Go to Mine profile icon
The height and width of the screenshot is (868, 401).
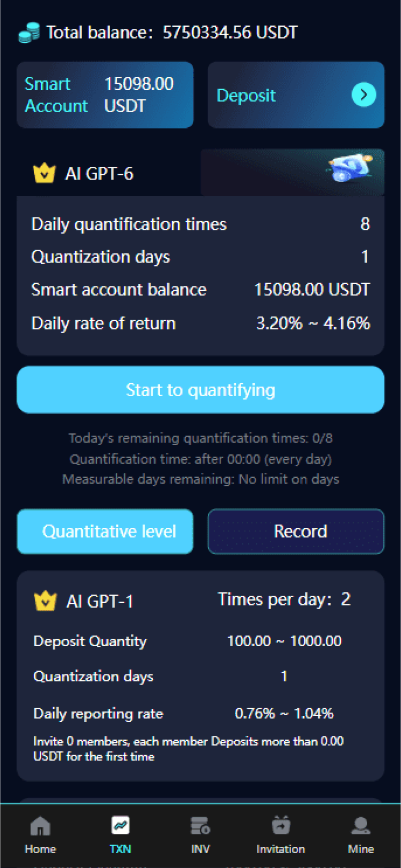pyautogui.click(x=361, y=826)
